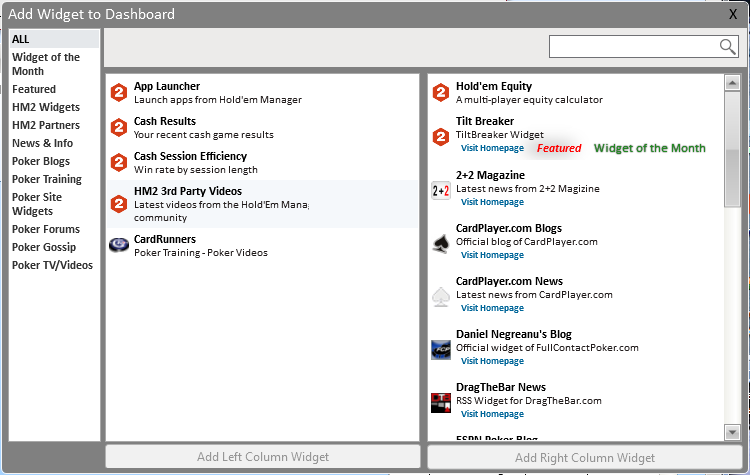This screenshot has height=475, width=750.
Task: Open Poker Blogs category
Action: pos(41,161)
